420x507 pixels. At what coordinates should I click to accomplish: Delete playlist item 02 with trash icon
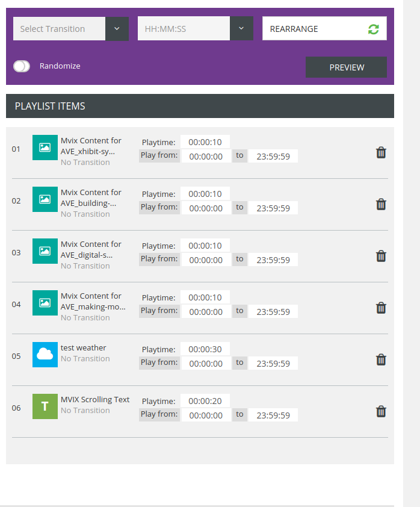click(x=381, y=204)
